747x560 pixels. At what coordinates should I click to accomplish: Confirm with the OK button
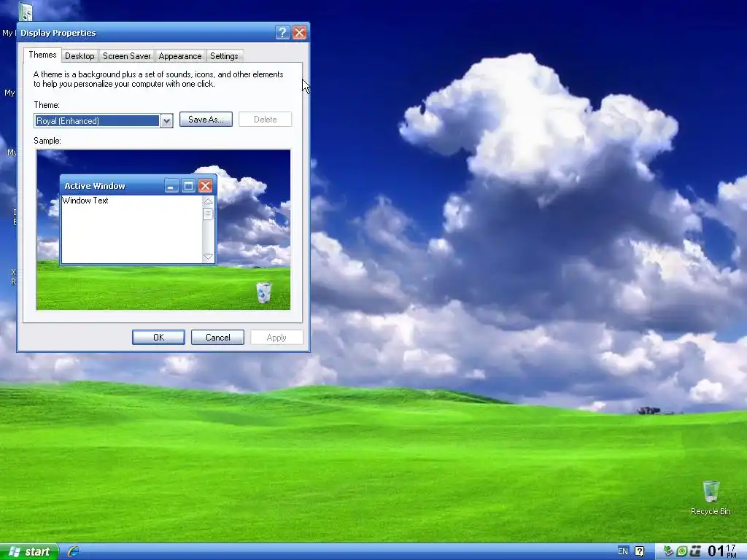(x=158, y=337)
